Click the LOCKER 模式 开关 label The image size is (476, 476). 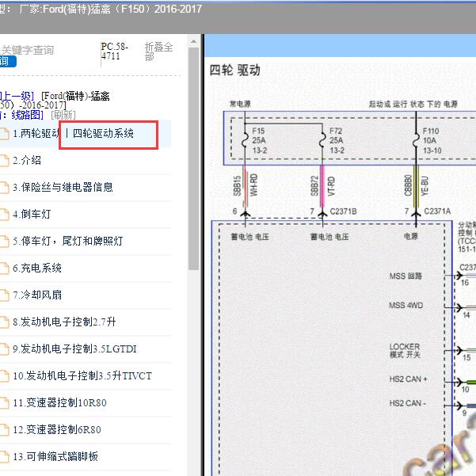(405, 351)
